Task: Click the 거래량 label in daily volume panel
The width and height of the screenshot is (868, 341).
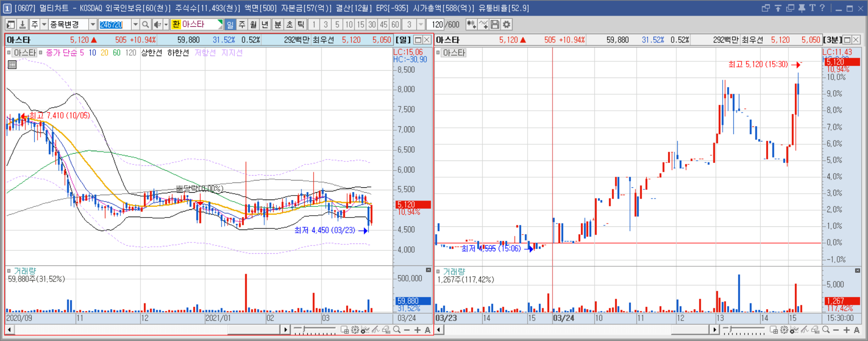Action: 25,271
